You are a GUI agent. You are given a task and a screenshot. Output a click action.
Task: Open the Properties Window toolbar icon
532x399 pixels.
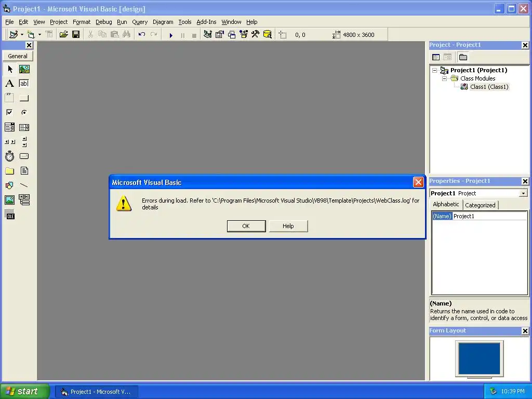coord(220,35)
